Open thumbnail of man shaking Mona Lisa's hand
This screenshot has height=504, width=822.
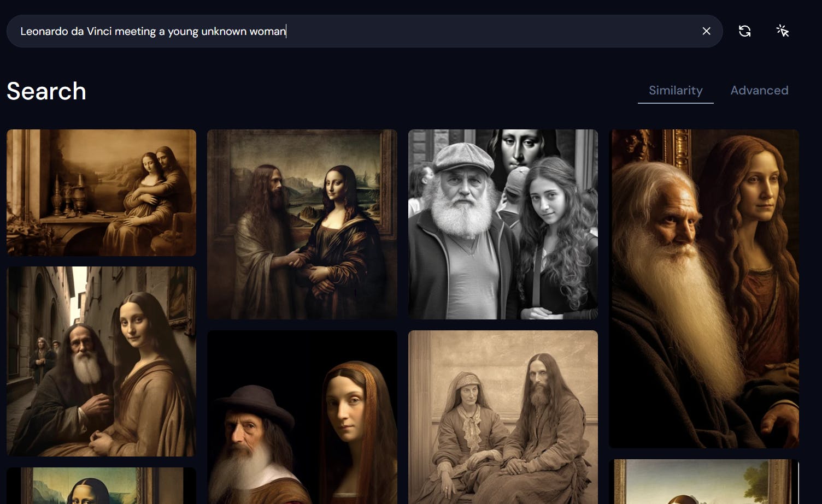tap(302, 224)
